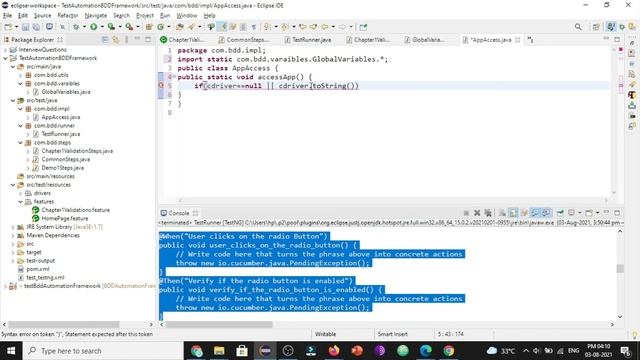Screen dimensions: 640x360
Task: Open the Refactor menu
Action: click(68, 16)
